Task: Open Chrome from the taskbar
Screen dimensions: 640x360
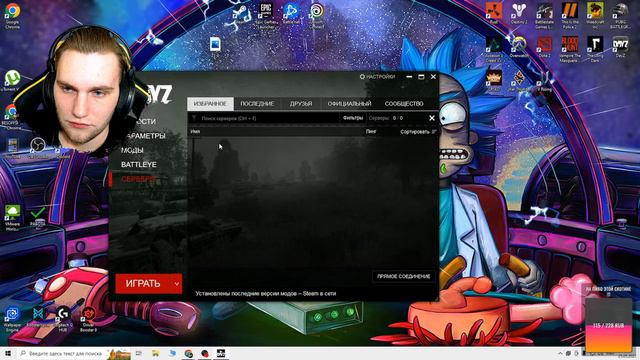Action: (x=188, y=353)
